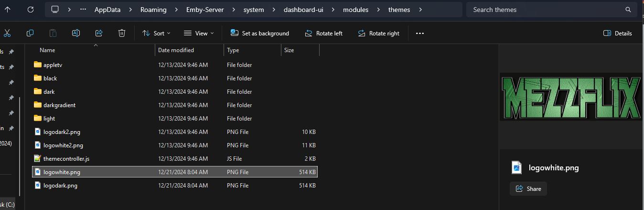Click the logowhite.png icon in details pane
The image size is (644, 210).
(516, 167)
